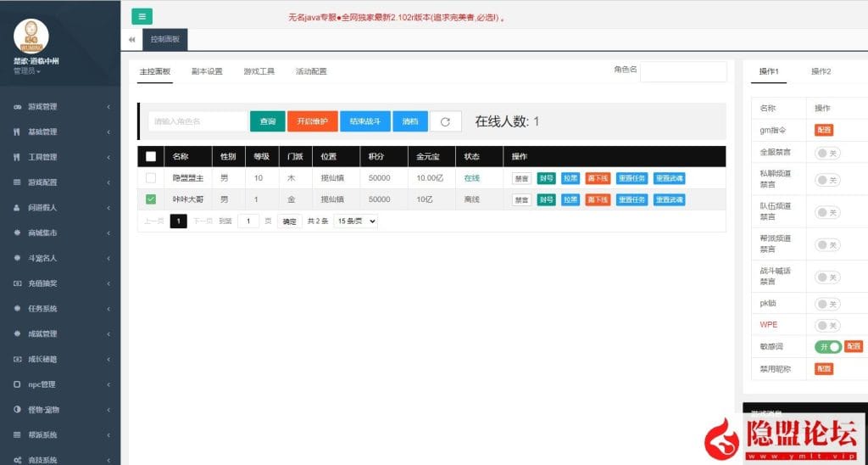Toggle the select-all checkbox in the table header
Screen dimensions: 868x465
(x=151, y=156)
